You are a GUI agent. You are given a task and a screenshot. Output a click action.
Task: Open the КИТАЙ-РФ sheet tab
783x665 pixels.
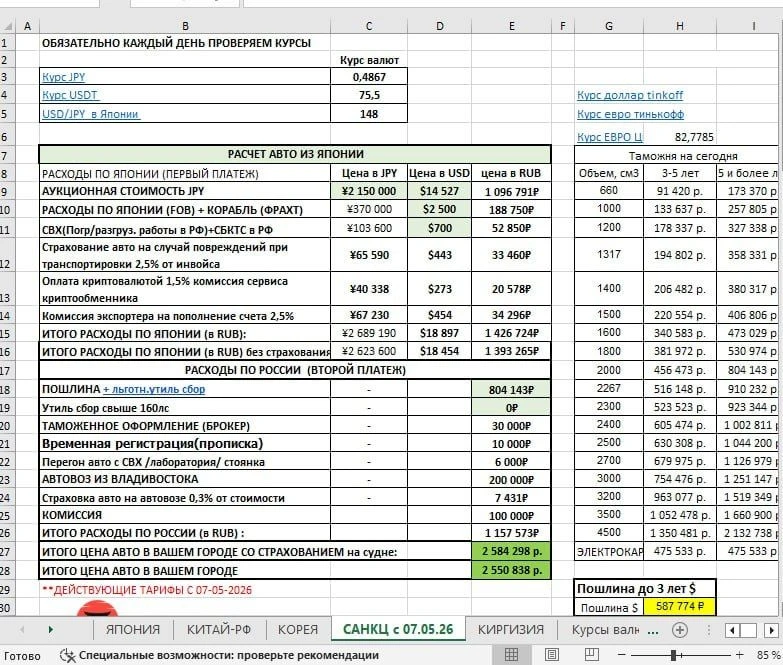(x=219, y=630)
